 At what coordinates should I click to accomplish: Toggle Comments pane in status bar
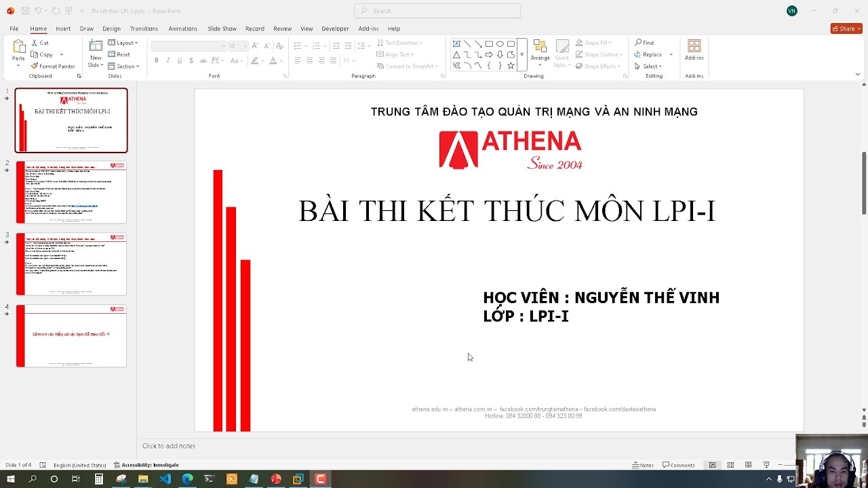679,465
